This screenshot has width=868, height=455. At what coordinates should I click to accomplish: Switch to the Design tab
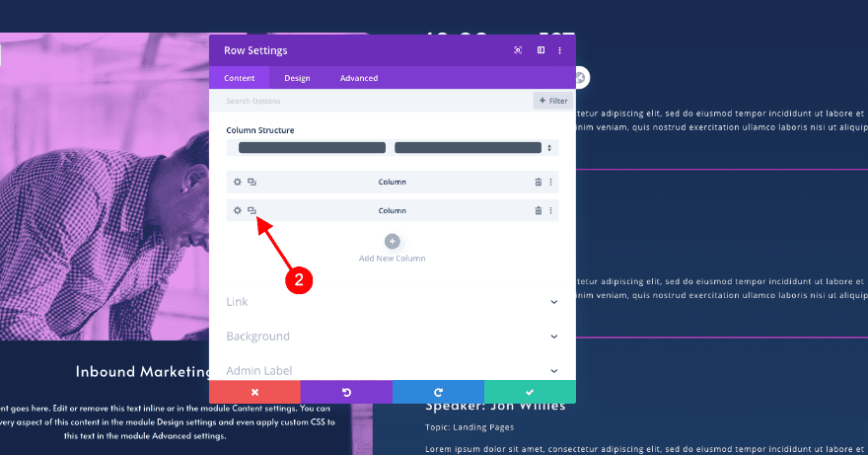pyautogui.click(x=297, y=78)
